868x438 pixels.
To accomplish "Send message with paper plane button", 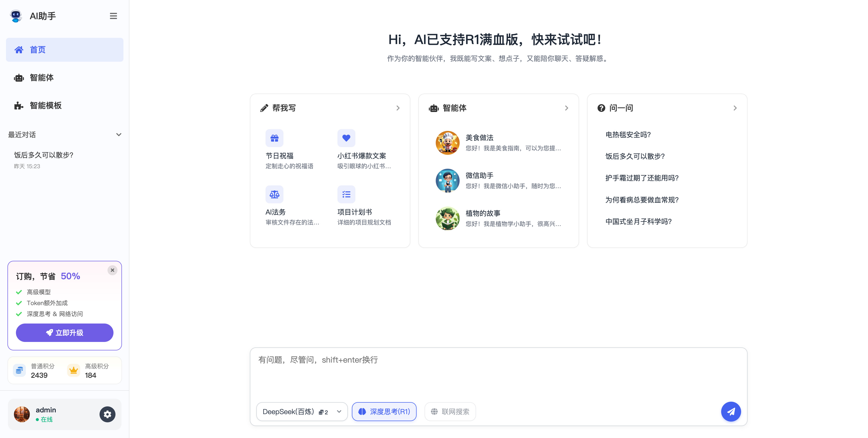I will (731, 411).
